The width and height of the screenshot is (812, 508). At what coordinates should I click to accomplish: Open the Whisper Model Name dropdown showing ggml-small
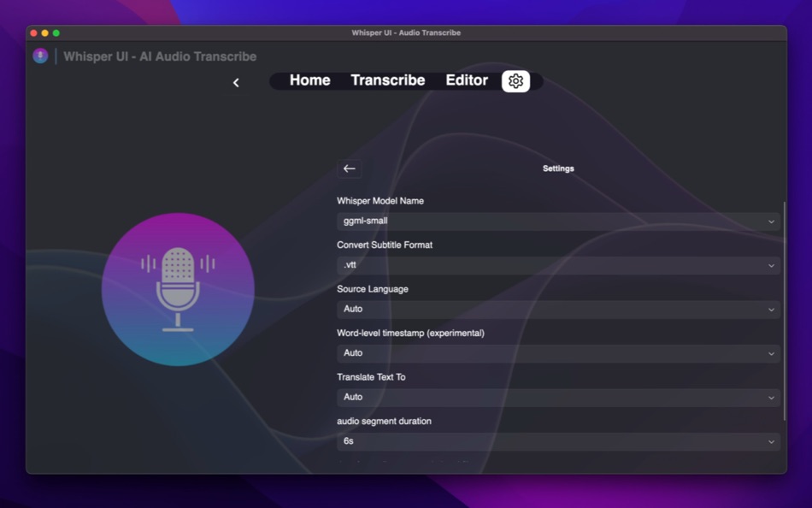pos(557,221)
